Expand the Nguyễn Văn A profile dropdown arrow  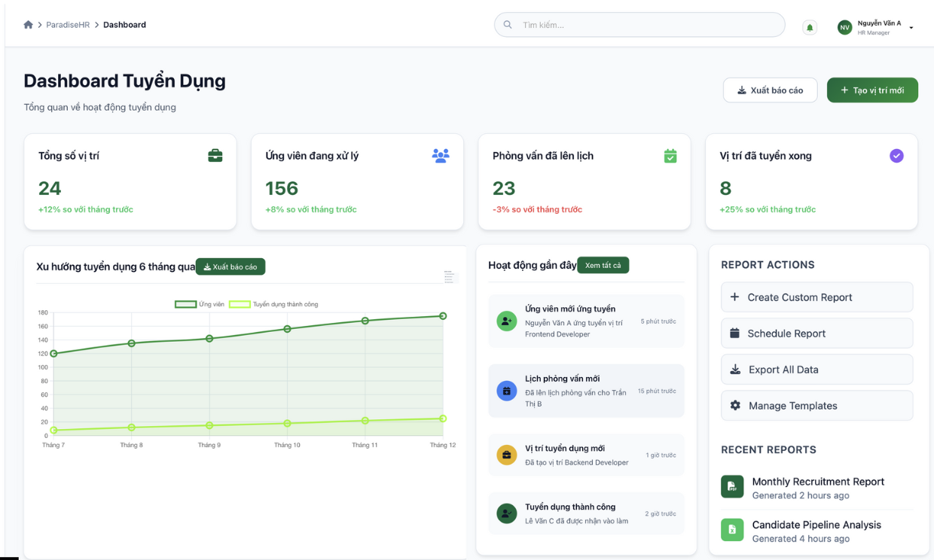(911, 28)
